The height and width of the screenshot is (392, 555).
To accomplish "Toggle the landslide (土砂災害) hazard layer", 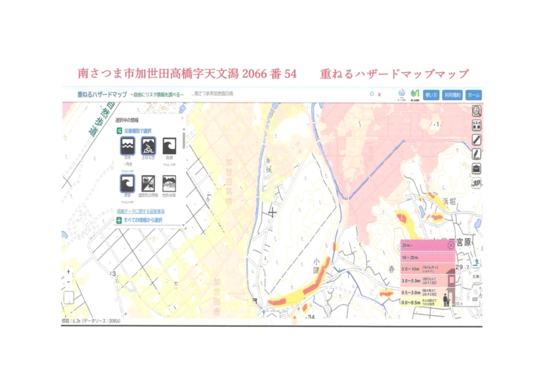I will pyautogui.click(x=148, y=146).
